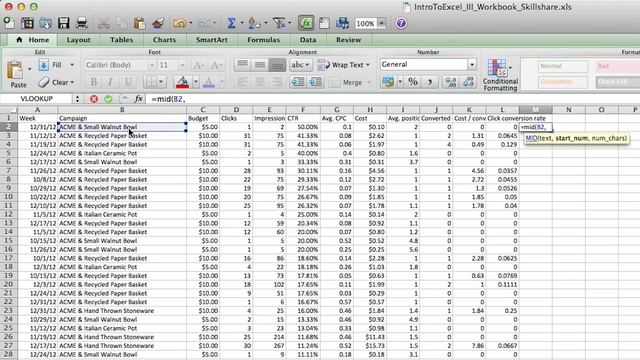The image size is (640, 360).
Task: Click the Cut scissors icon
Action: [x=103, y=23]
